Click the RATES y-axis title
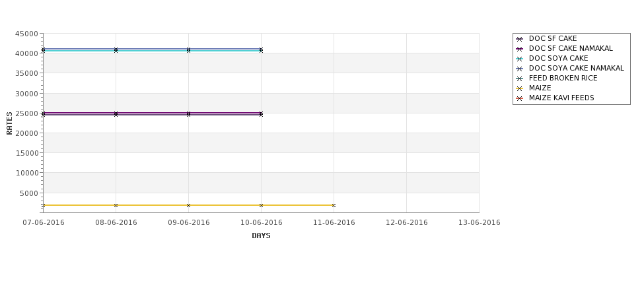644x283 pixels. click(x=9, y=123)
